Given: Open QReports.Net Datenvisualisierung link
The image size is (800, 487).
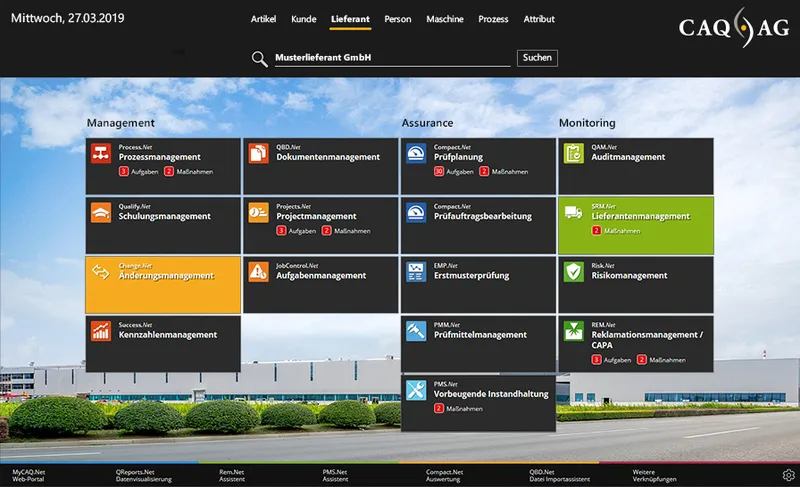Looking at the screenshot, I should point(143,475).
